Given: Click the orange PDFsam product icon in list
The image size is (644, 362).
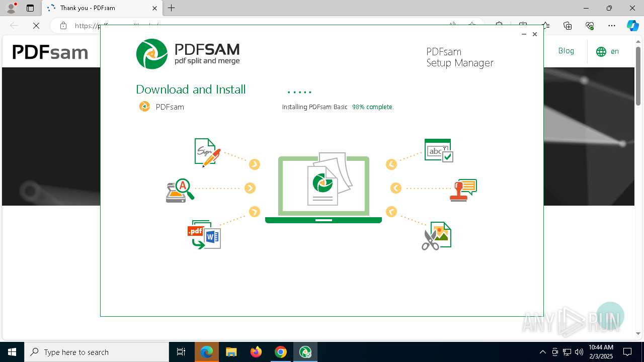Looking at the screenshot, I should (x=144, y=107).
